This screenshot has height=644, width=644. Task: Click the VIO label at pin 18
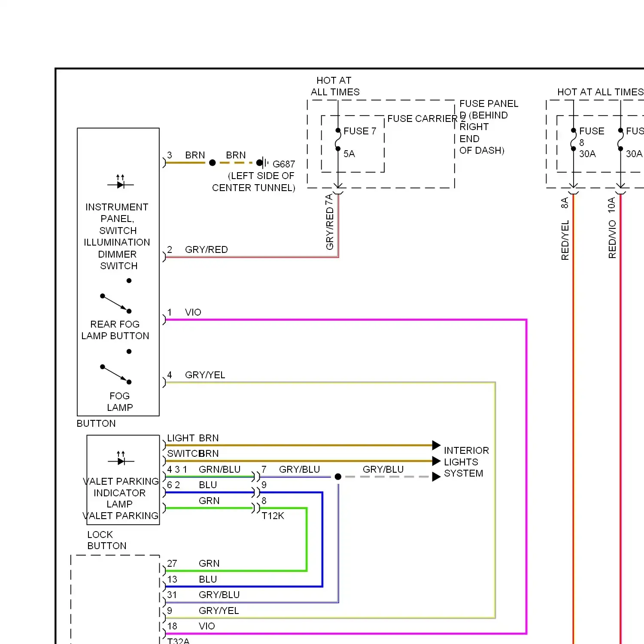coord(207,626)
